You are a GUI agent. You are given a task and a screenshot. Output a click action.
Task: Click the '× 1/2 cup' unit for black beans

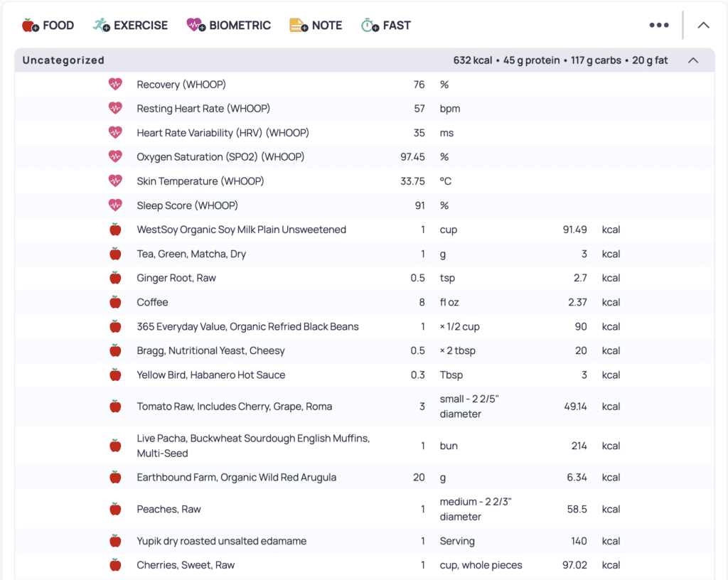[460, 326]
